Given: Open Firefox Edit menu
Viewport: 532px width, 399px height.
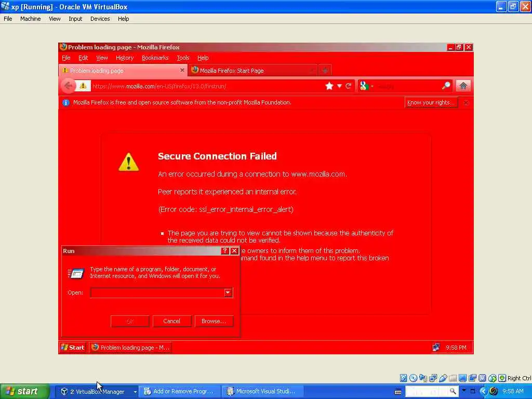Looking at the screenshot, I should pyautogui.click(x=83, y=58).
